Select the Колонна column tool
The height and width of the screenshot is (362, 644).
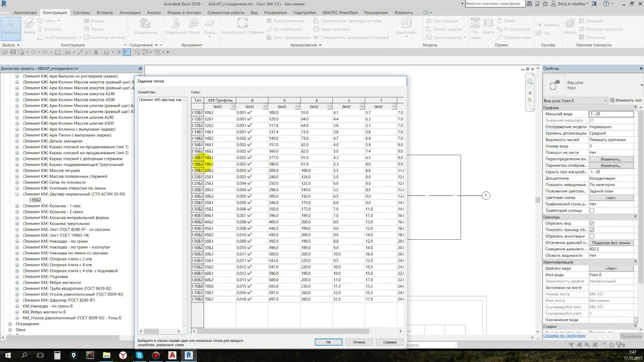coord(48,29)
